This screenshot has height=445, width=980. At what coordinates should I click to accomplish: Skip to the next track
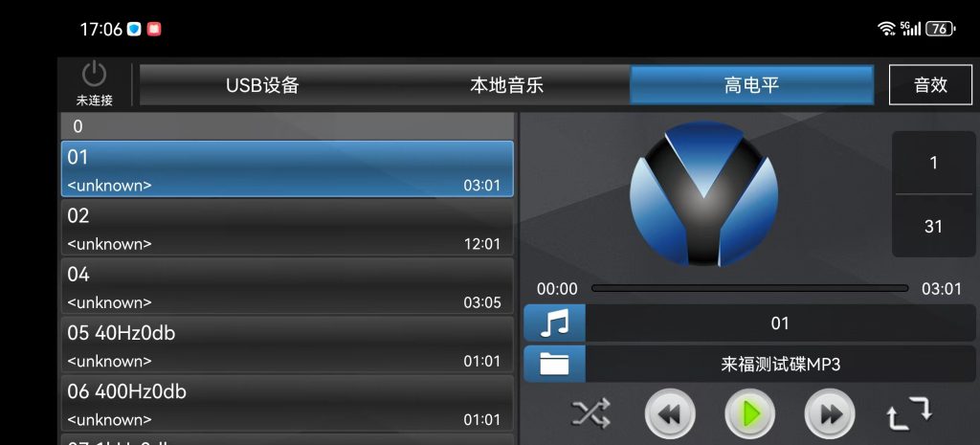point(830,413)
